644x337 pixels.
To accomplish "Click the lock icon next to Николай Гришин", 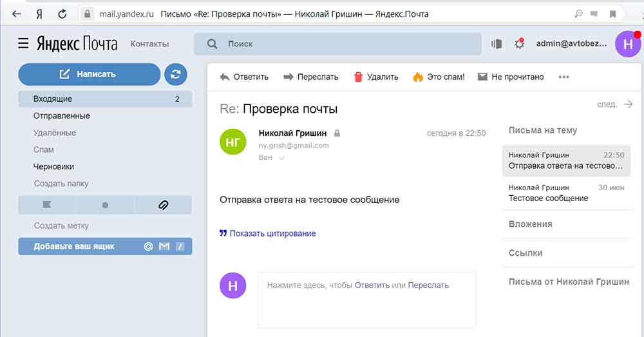I will click(337, 133).
